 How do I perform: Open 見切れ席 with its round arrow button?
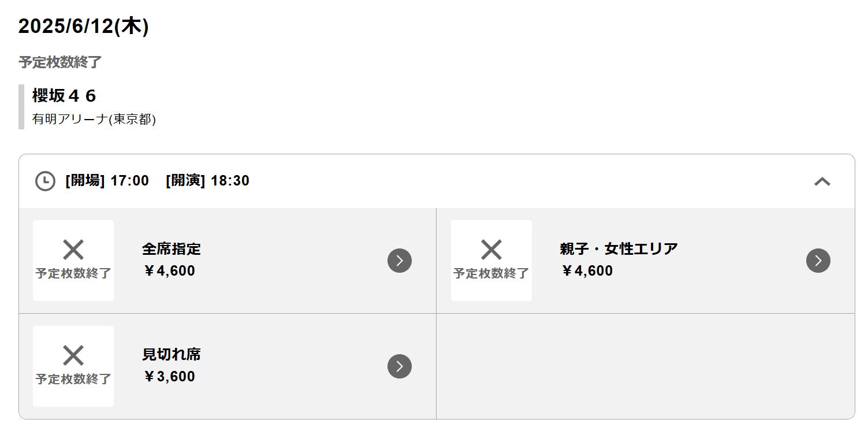(x=400, y=366)
